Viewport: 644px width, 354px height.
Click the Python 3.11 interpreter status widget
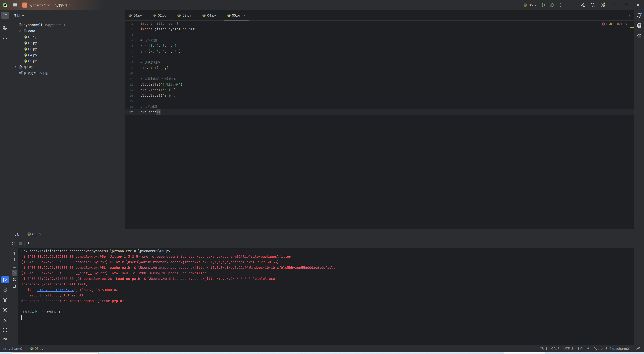[612, 348]
